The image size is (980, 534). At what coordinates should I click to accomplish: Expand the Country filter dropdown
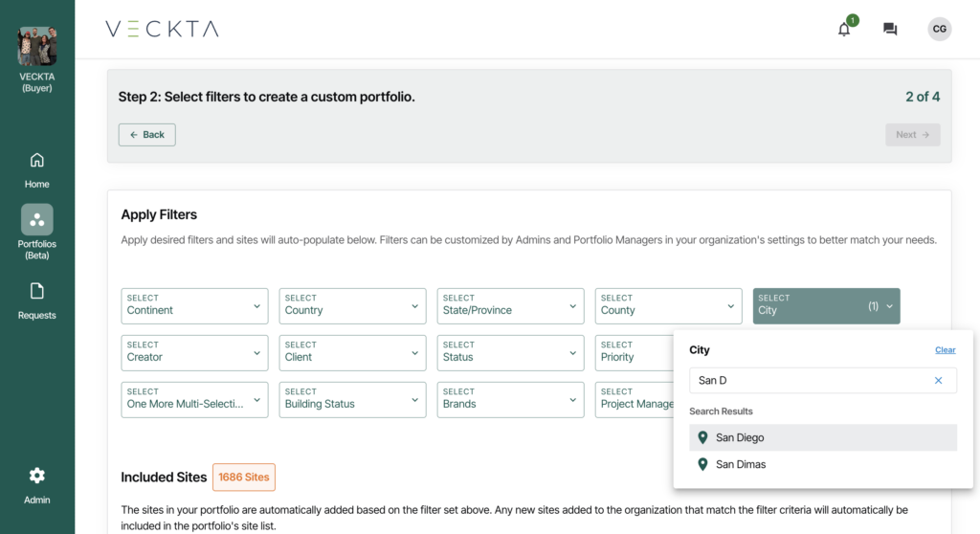352,306
